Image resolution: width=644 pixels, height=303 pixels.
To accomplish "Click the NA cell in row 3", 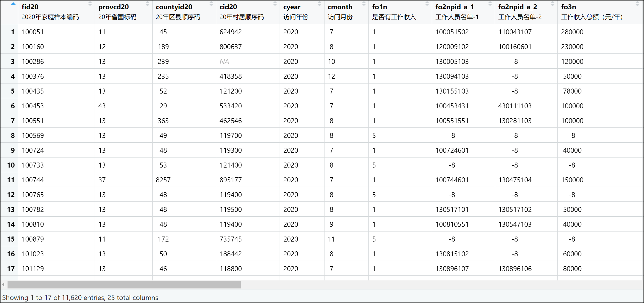I will tap(224, 62).
